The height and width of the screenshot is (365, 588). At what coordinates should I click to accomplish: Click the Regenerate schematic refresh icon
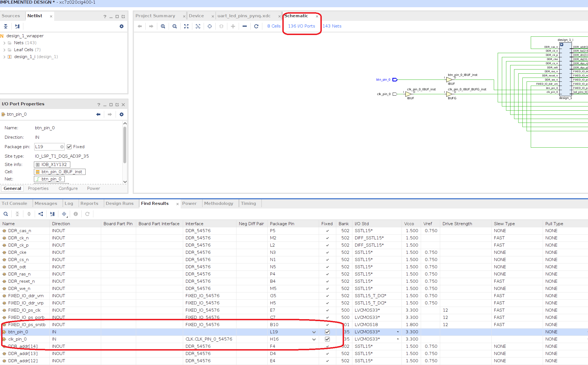pyautogui.click(x=256, y=26)
